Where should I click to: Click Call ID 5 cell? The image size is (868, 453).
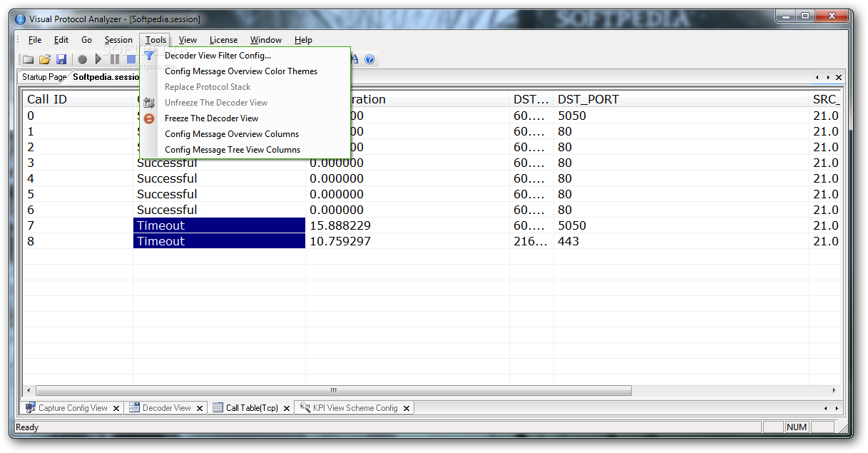pyautogui.click(x=78, y=194)
